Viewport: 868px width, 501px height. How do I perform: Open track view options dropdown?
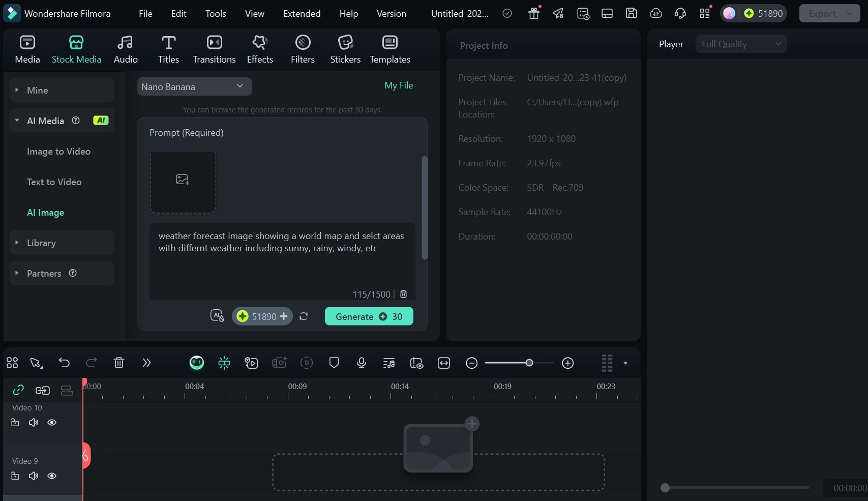point(625,363)
